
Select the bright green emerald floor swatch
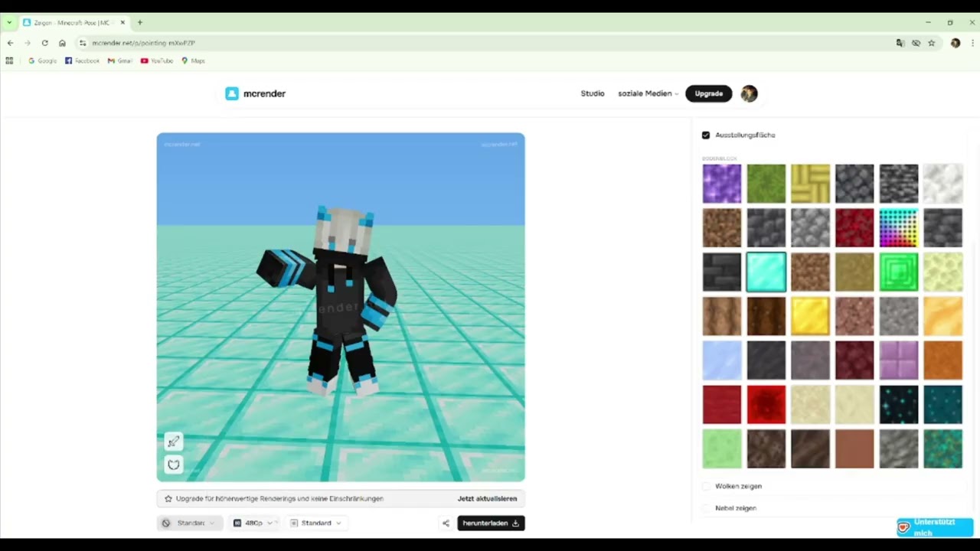click(x=899, y=272)
